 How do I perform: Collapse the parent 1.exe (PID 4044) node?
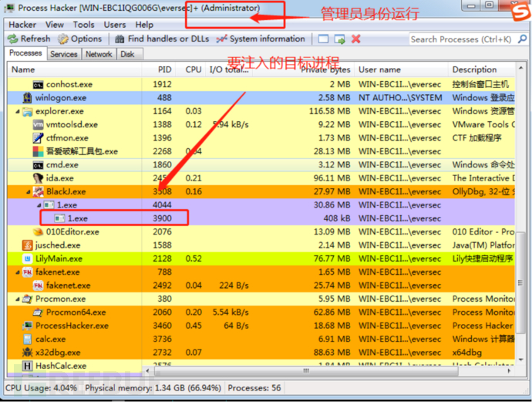click(x=39, y=205)
